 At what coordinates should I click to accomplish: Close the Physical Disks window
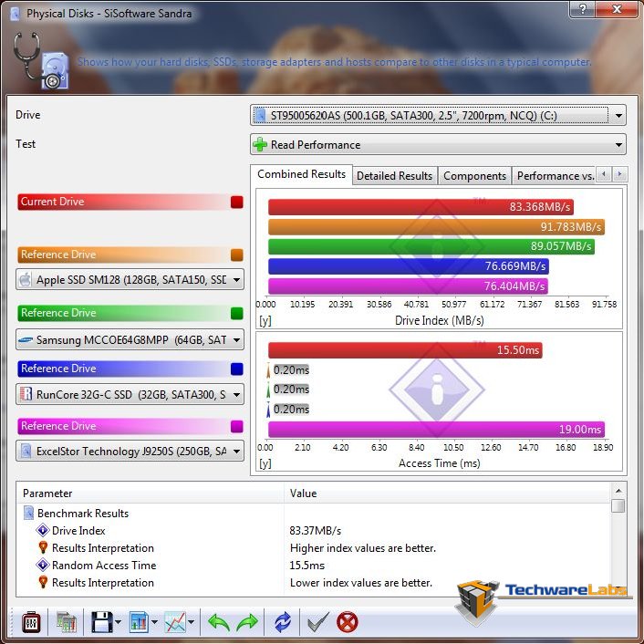coord(617,9)
